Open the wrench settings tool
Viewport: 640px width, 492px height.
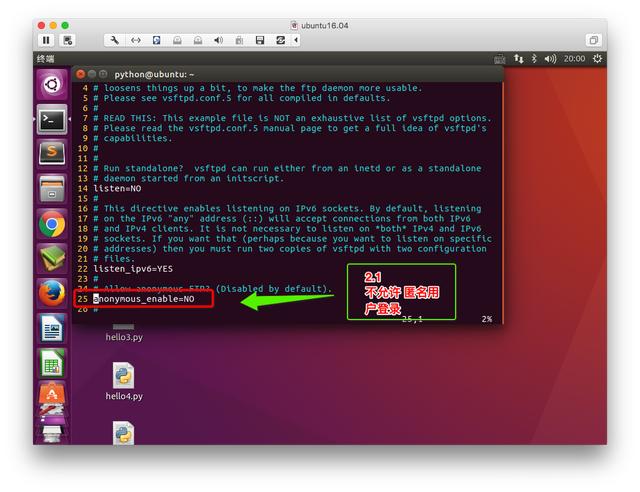click(x=115, y=40)
